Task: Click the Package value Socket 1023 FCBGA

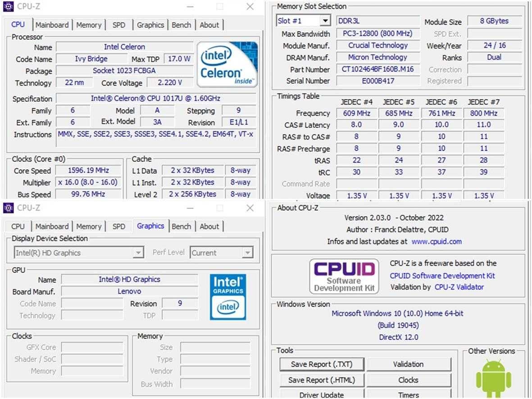Action: pyautogui.click(x=124, y=71)
